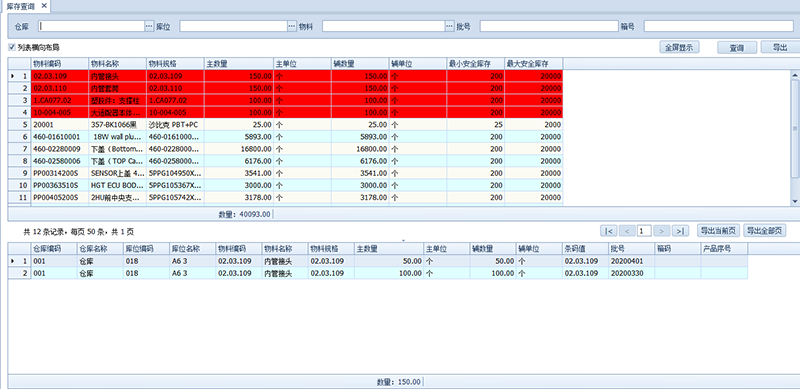This screenshot has height=389, width=800.
Task: Go to previous page with < button
Action: click(x=628, y=231)
